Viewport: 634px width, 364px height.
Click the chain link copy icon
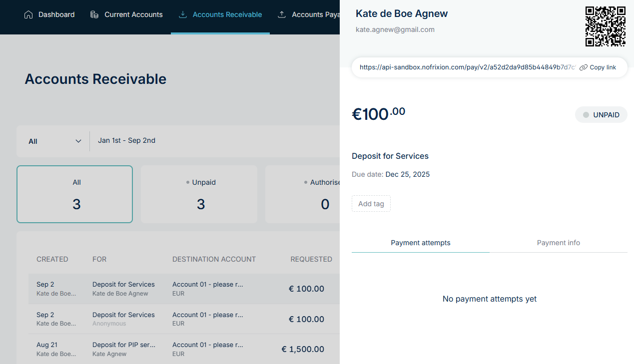point(583,67)
